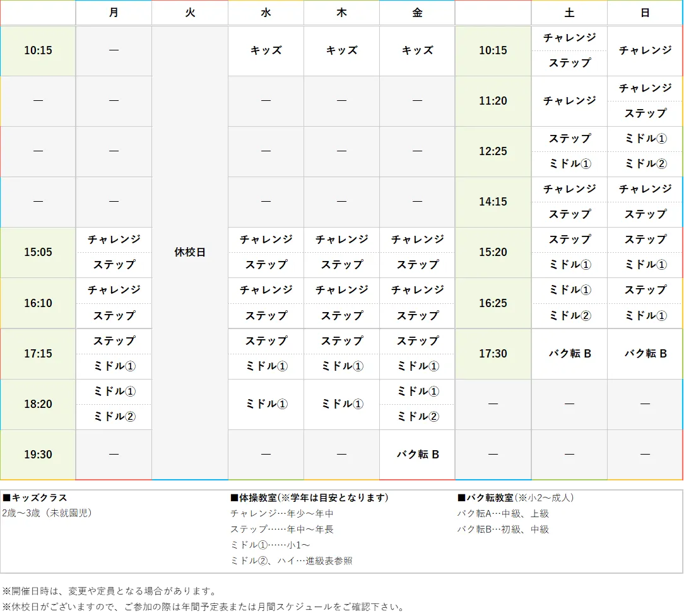Select the キッズ class on 金曜日
The width and height of the screenshot is (684, 616).
(x=416, y=50)
